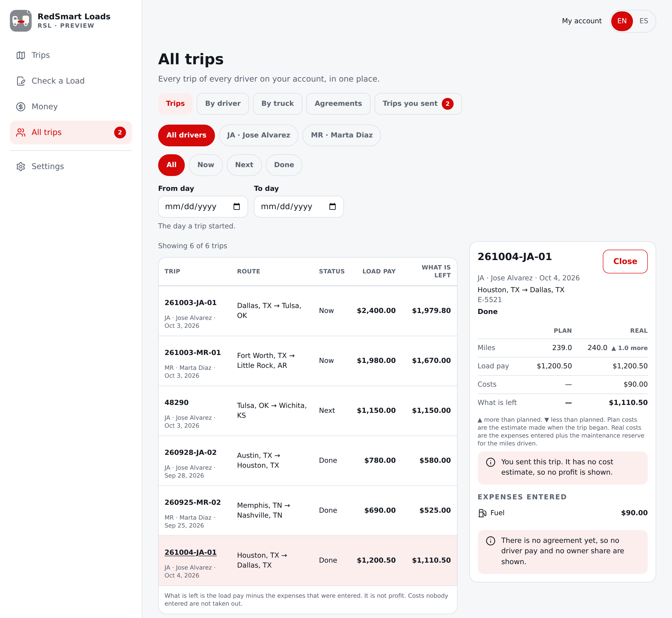Select the Now status filter
The width and height of the screenshot is (672, 618).
[206, 165]
